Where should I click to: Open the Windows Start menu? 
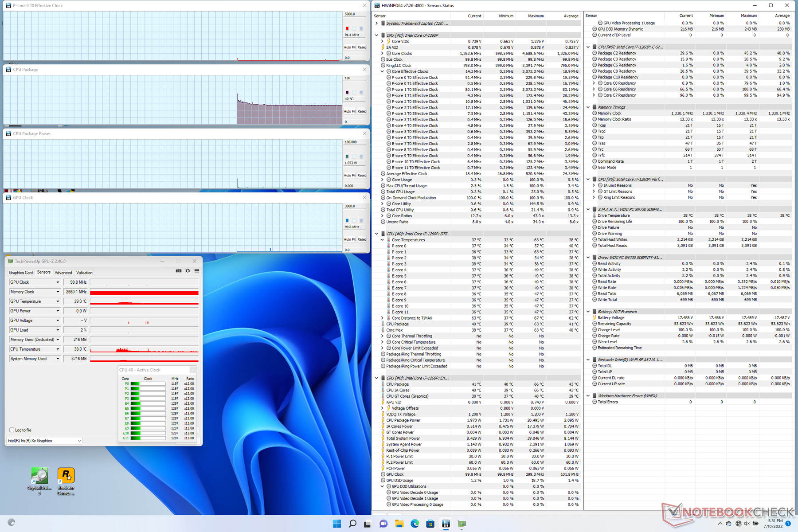[x=337, y=524]
